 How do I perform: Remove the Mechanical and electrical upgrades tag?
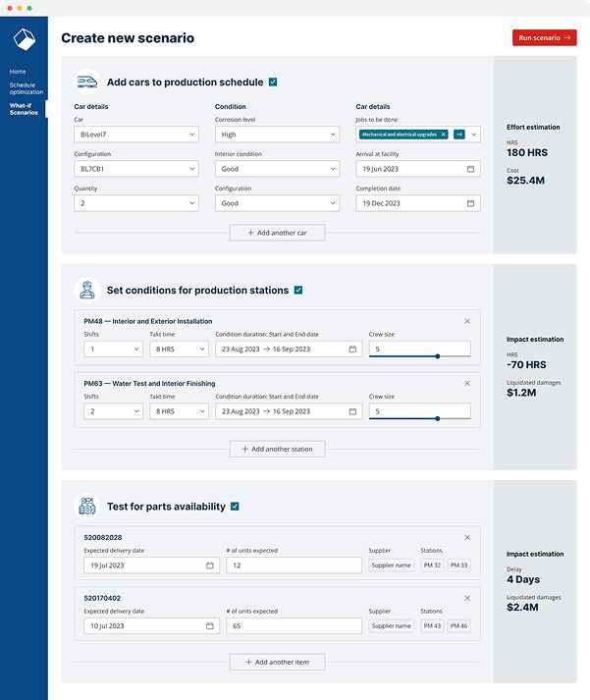[443, 135]
